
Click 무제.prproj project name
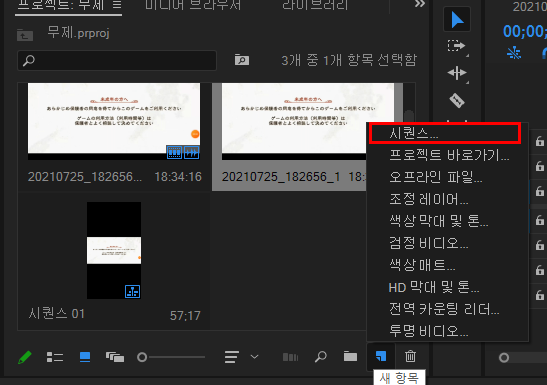click(78, 33)
